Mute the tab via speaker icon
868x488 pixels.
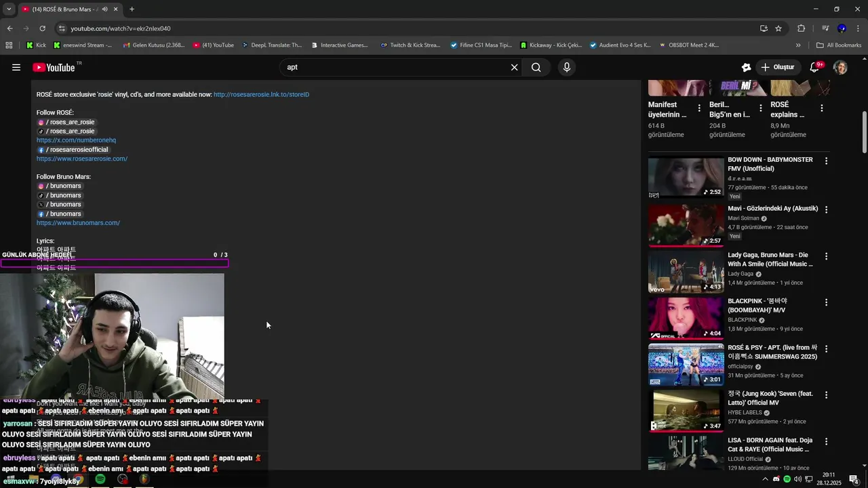104,9
